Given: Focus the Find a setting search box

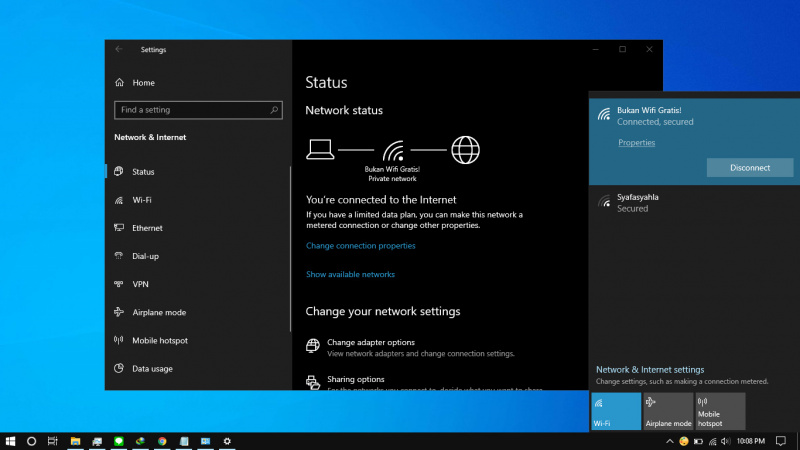Looking at the screenshot, I should click(198, 110).
